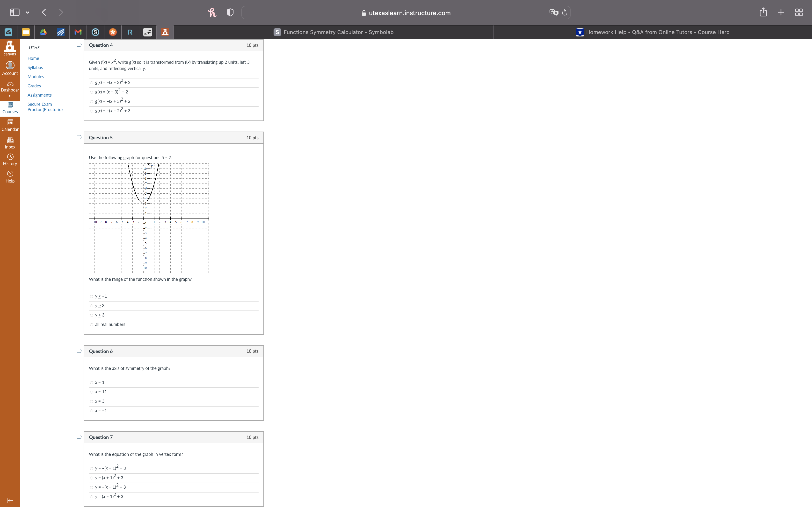Open the Privacy Report shield icon

click(230, 12)
